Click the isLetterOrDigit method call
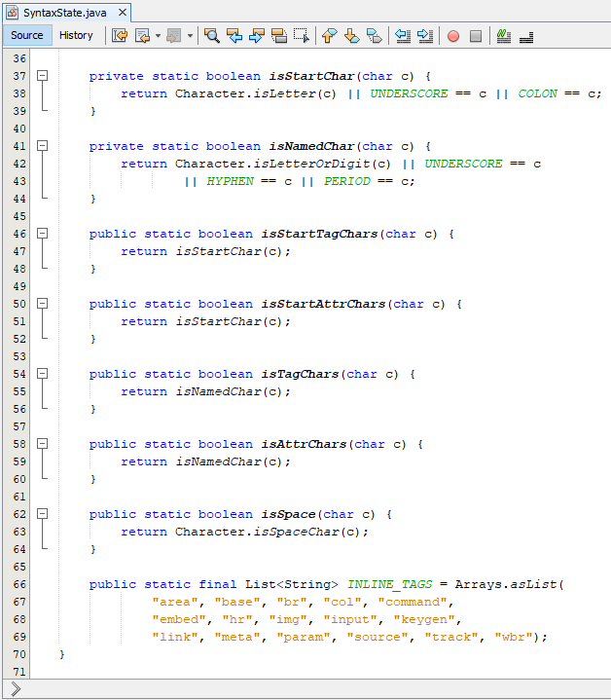The height and width of the screenshot is (700, 611). [x=311, y=164]
